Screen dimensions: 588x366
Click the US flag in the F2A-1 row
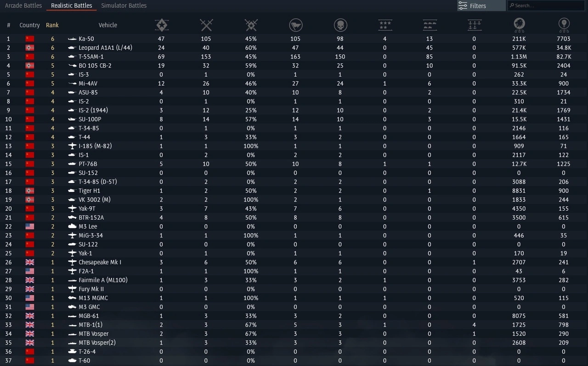point(30,271)
